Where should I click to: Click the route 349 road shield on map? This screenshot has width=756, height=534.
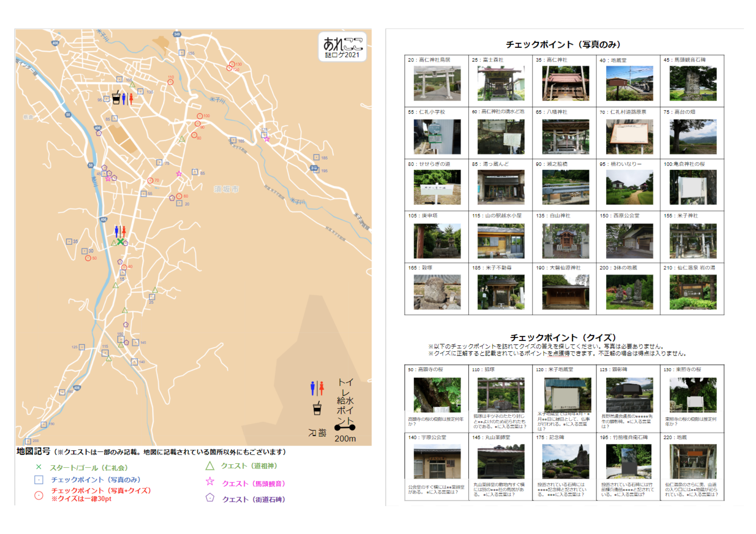click(x=177, y=34)
